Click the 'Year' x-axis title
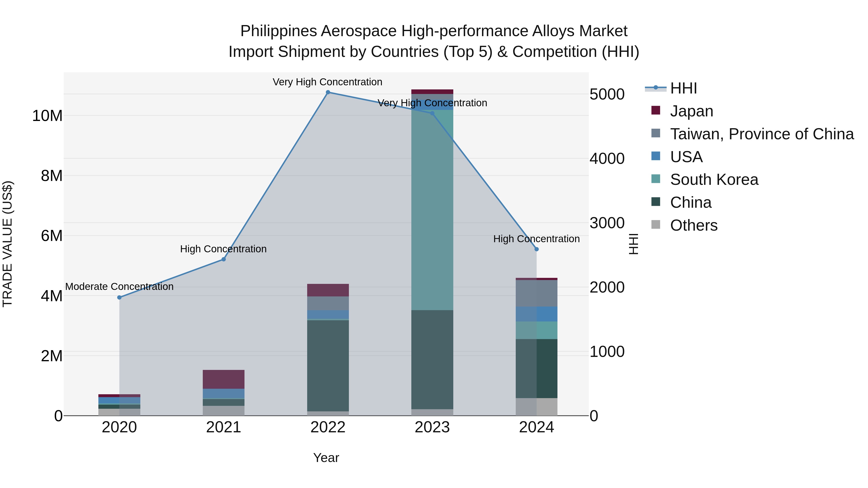This screenshot has height=488, width=868. click(326, 458)
